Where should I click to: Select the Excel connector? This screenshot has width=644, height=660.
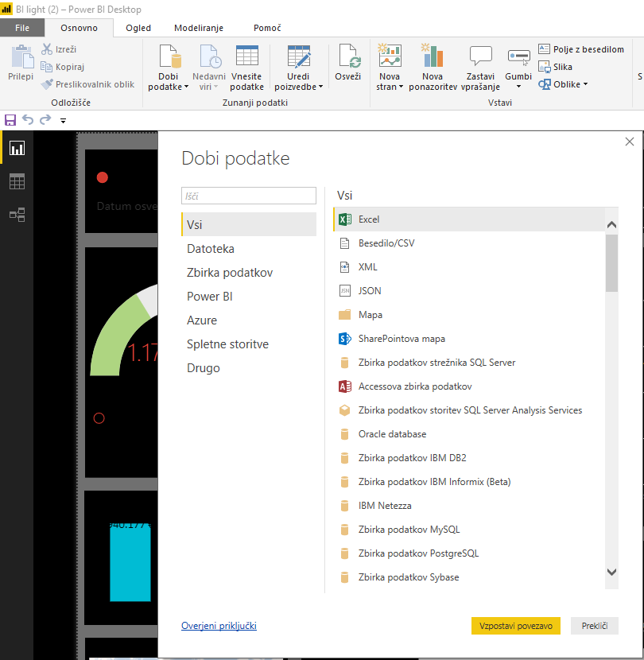[x=469, y=219]
